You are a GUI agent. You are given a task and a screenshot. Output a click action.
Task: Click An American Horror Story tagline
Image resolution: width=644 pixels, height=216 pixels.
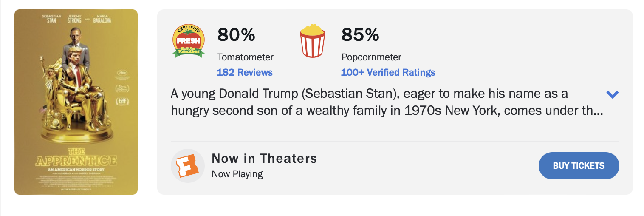click(76, 170)
